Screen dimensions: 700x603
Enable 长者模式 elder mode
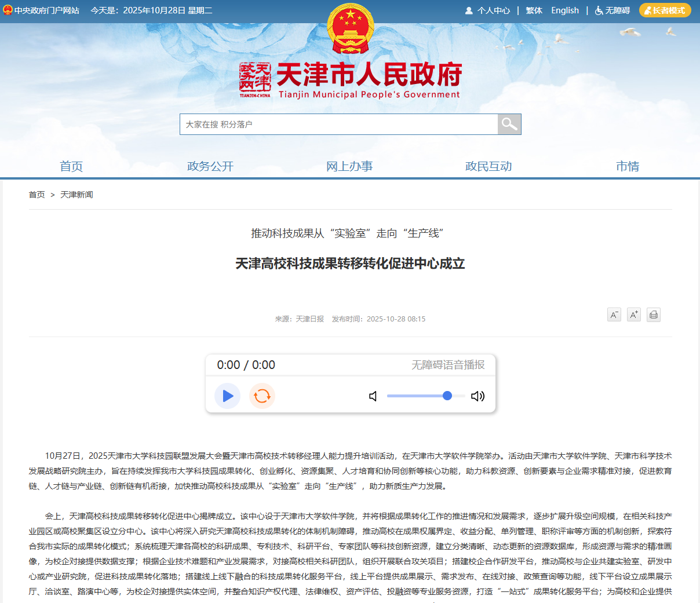pyautogui.click(x=665, y=10)
